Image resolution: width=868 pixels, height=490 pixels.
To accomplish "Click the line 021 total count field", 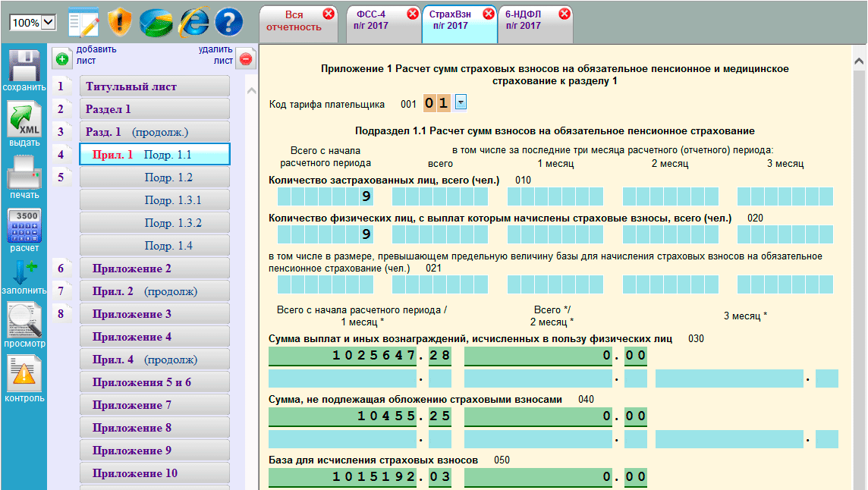I will tap(325, 284).
